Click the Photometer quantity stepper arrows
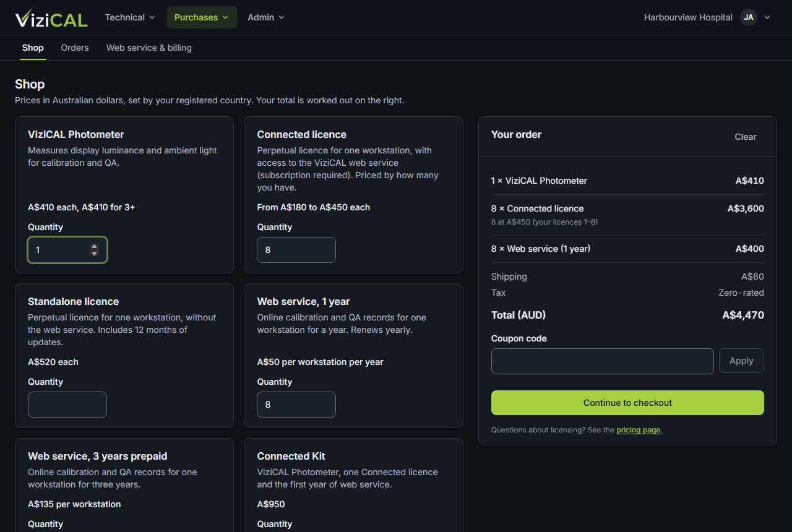Image resolution: width=792 pixels, height=532 pixels. click(x=94, y=250)
